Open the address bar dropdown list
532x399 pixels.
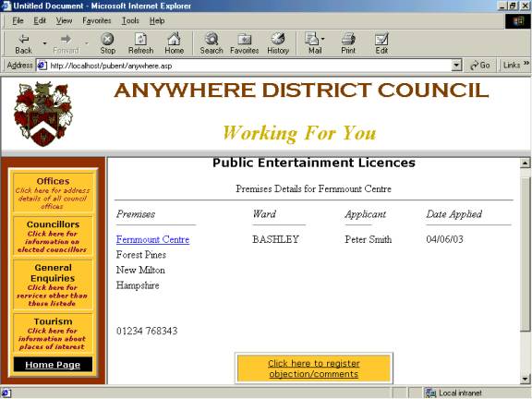[457, 66]
